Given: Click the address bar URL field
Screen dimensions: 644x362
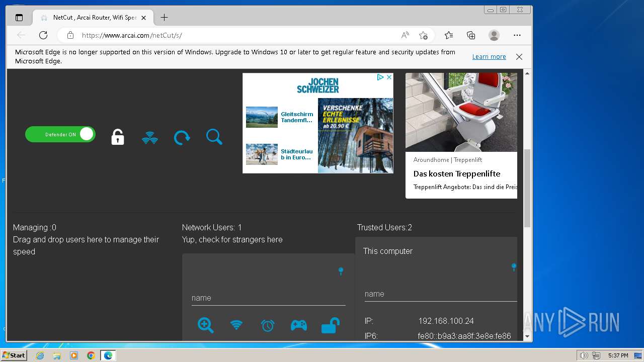Looking at the screenshot, I should (x=236, y=35).
